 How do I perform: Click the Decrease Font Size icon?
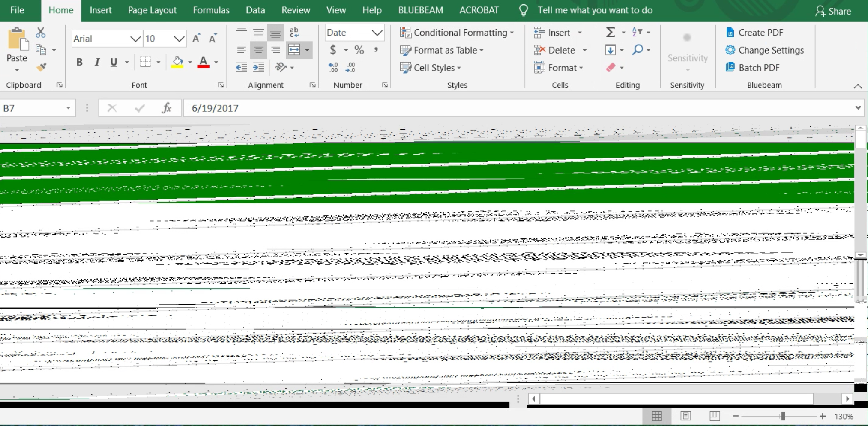213,39
